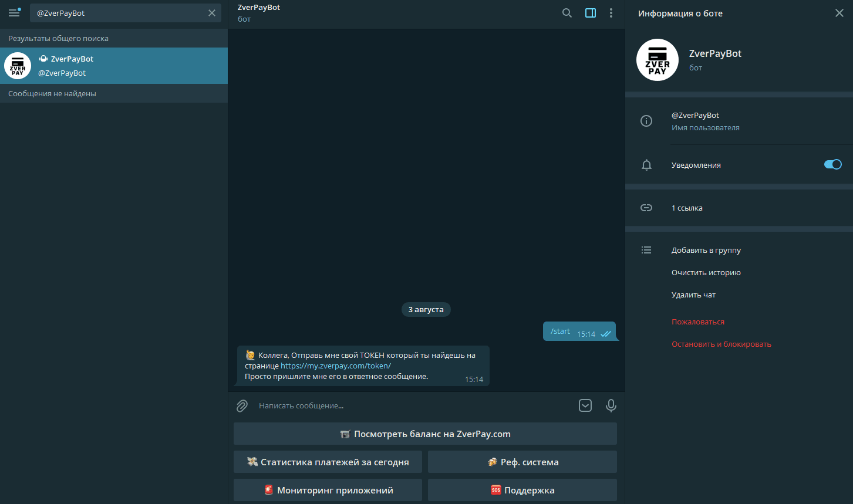Click Report (Пожаловаться)
Screen dimensions: 853x504
pyautogui.click(x=698, y=322)
